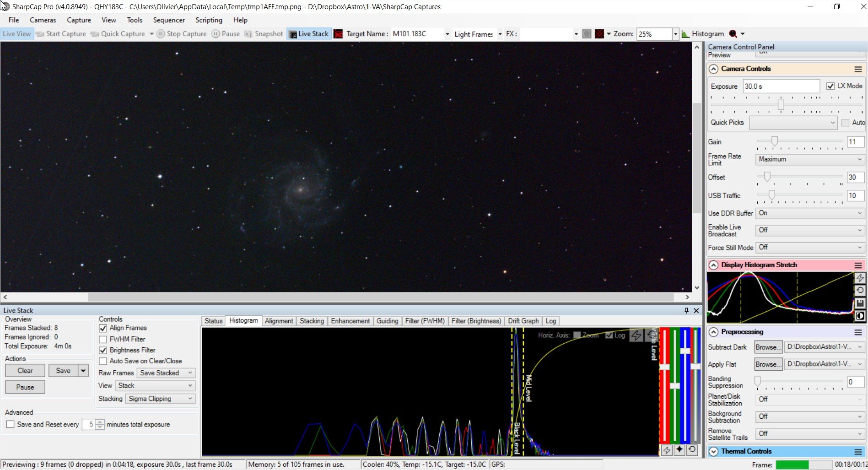Check Auto Save on Clear/Close
Screen dimensions: 868x470
tap(103, 361)
